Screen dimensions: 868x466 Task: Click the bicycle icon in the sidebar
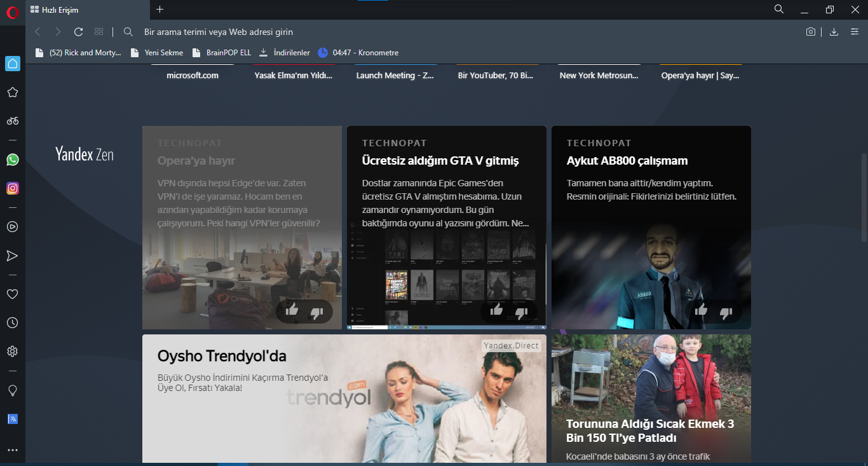point(12,121)
